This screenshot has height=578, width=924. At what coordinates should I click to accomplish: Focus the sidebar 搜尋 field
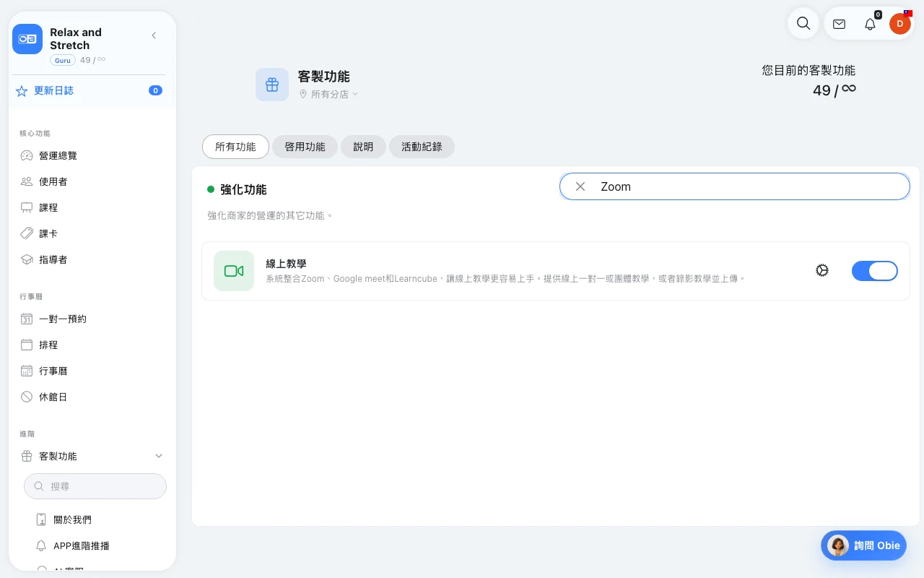pyautogui.click(x=95, y=486)
